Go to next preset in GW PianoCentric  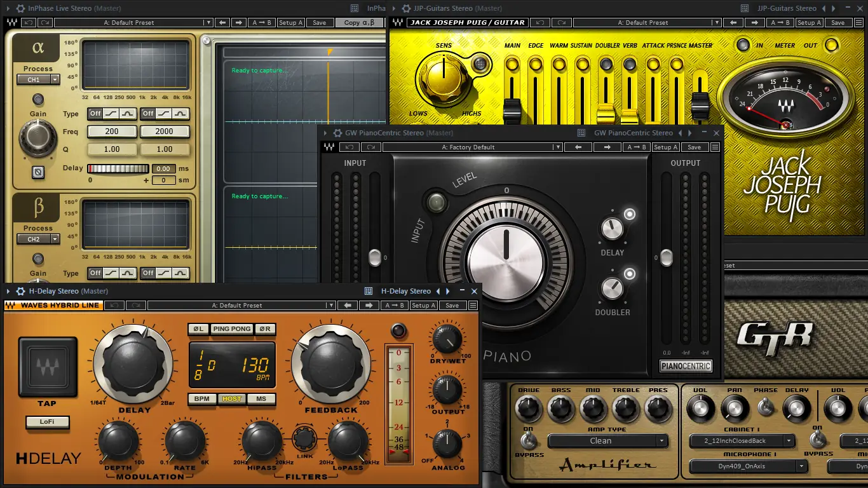(x=607, y=147)
